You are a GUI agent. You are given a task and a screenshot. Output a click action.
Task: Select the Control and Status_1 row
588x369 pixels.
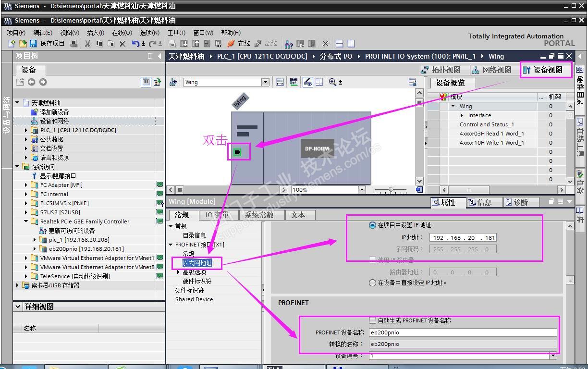pos(487,124)
